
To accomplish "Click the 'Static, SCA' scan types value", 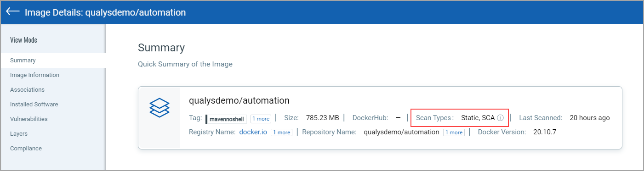I will (478, 118).
